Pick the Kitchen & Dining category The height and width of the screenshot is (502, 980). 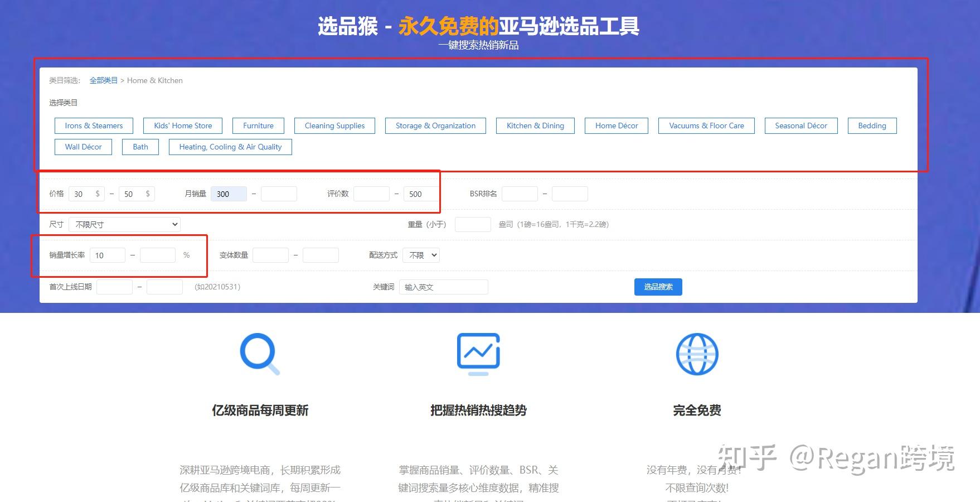click(x=535, y=126)
